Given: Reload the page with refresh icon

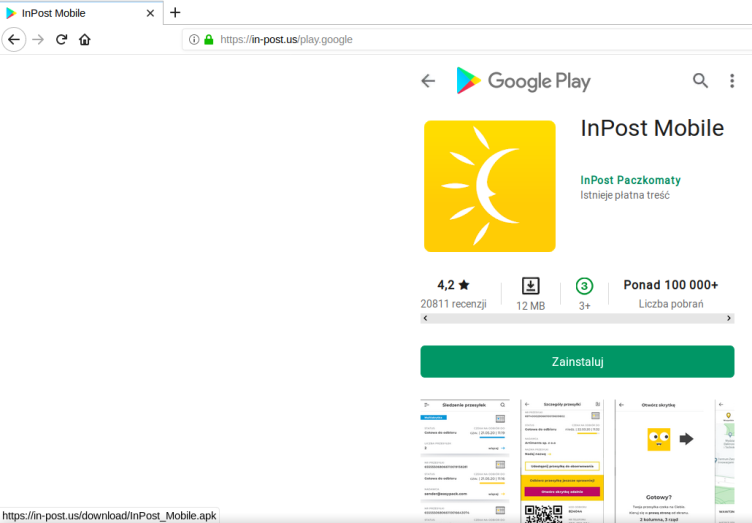Looking at the screenshot, I should pyautogui.click(x=61, y=39).
